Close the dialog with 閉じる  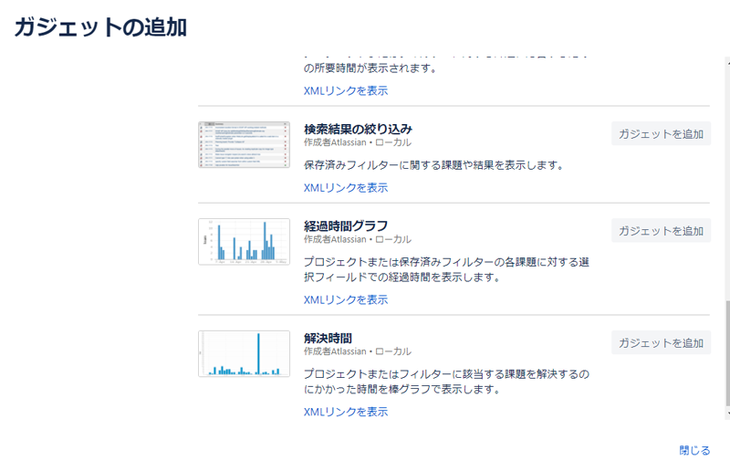(x=694, y=451)
